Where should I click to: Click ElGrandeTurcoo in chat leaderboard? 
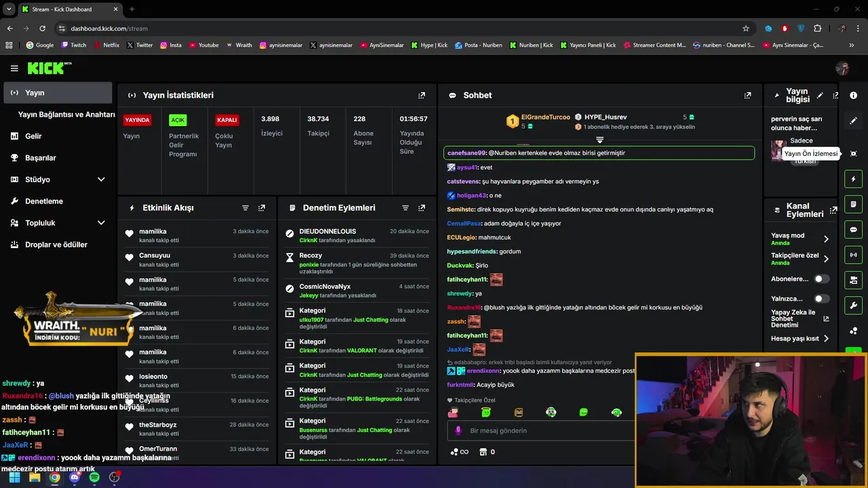(x=546, y=117)
